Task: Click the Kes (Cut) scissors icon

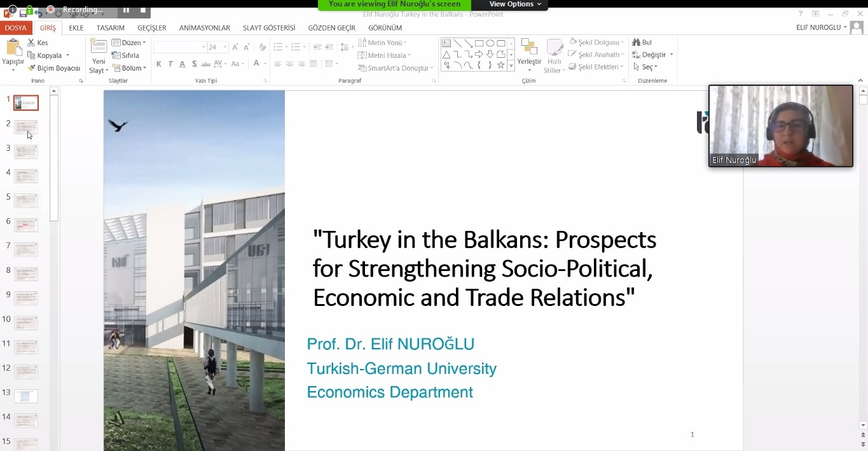Action: click(31, 43)
